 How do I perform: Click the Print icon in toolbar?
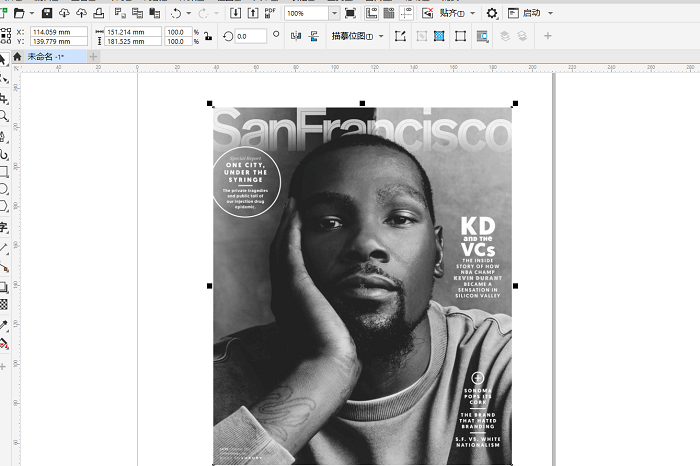coord(97,13)
